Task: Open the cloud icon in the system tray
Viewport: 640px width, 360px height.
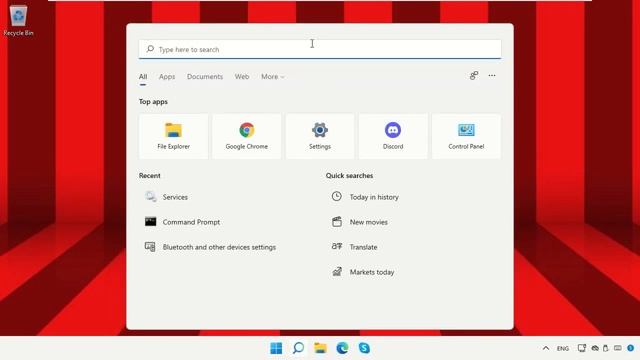Action: click(595, 348)
